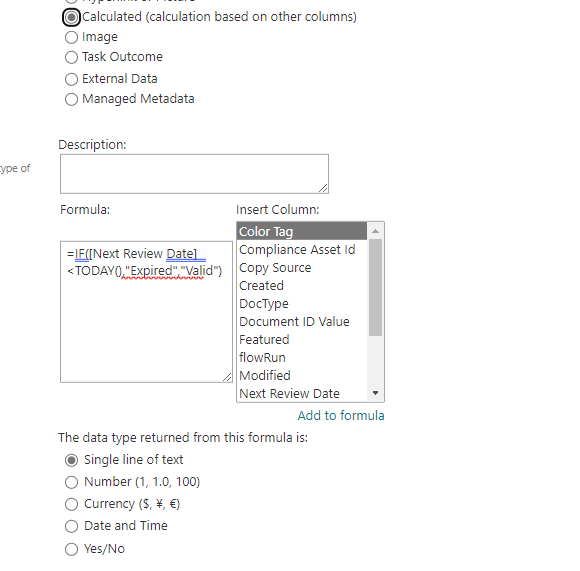Click inside the Description text box
The width and height of the screenshot is (580, 571).
pos(194,174)
